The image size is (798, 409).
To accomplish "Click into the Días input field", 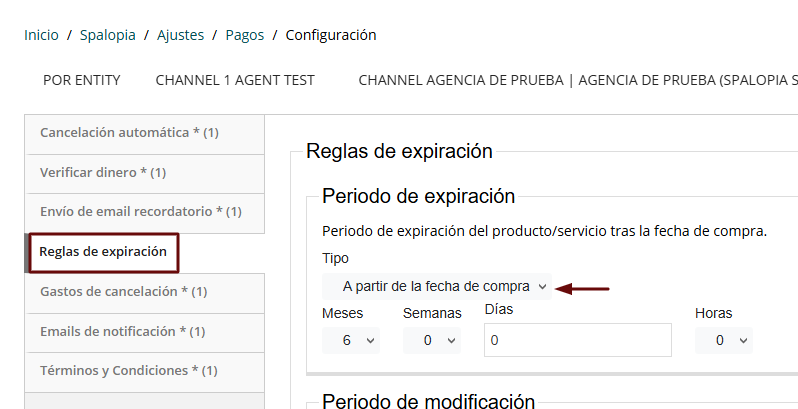I will click(577, 340).
